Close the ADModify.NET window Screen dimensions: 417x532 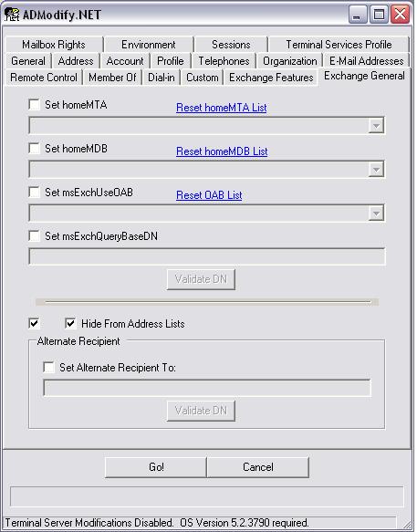(x=400, y=15)
